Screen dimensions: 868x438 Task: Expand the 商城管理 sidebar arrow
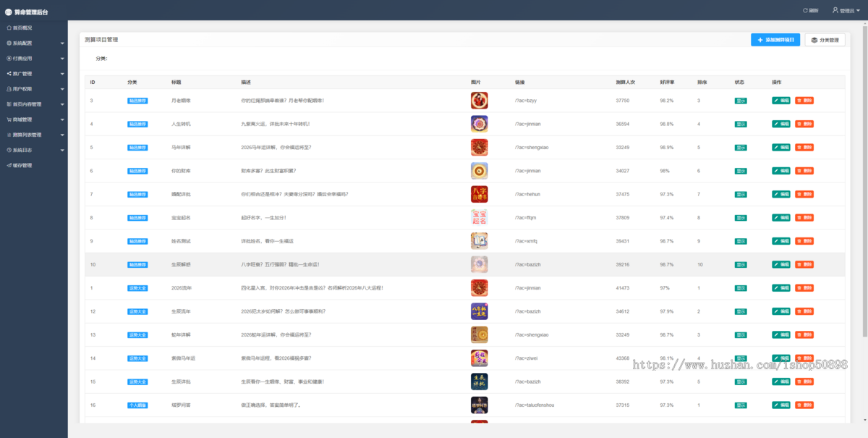62,119
